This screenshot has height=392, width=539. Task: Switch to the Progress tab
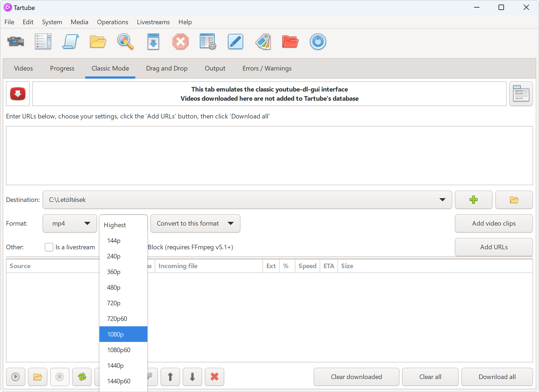coord(62,68)
